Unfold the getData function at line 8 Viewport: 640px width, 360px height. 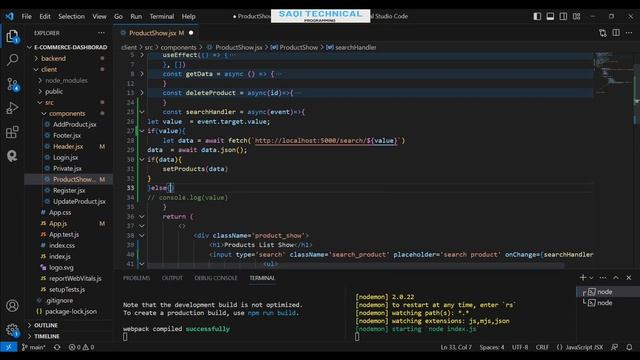[142, 74]
